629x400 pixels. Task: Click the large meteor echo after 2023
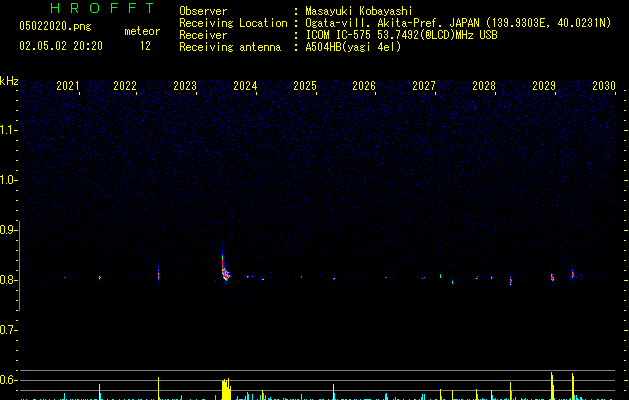(225, 269)
